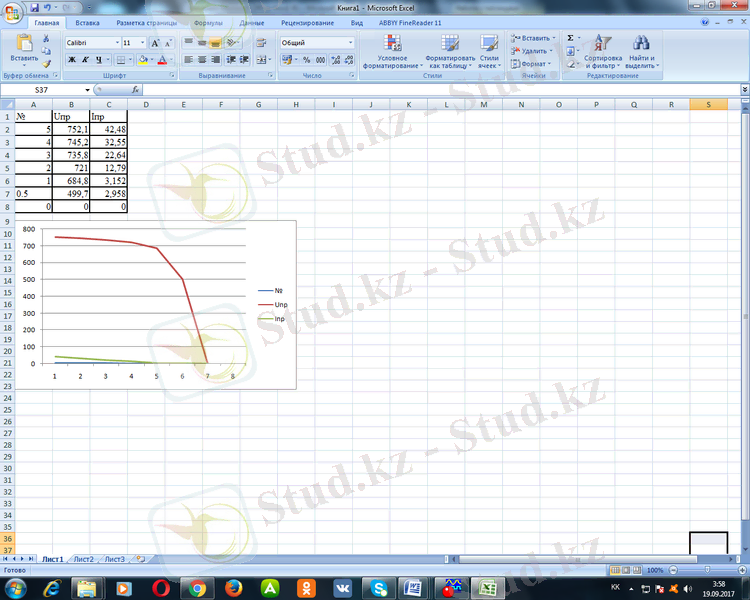This screenshot has width=750, height=600.
Task: Apply accounting number format
Action: (287, 60)
